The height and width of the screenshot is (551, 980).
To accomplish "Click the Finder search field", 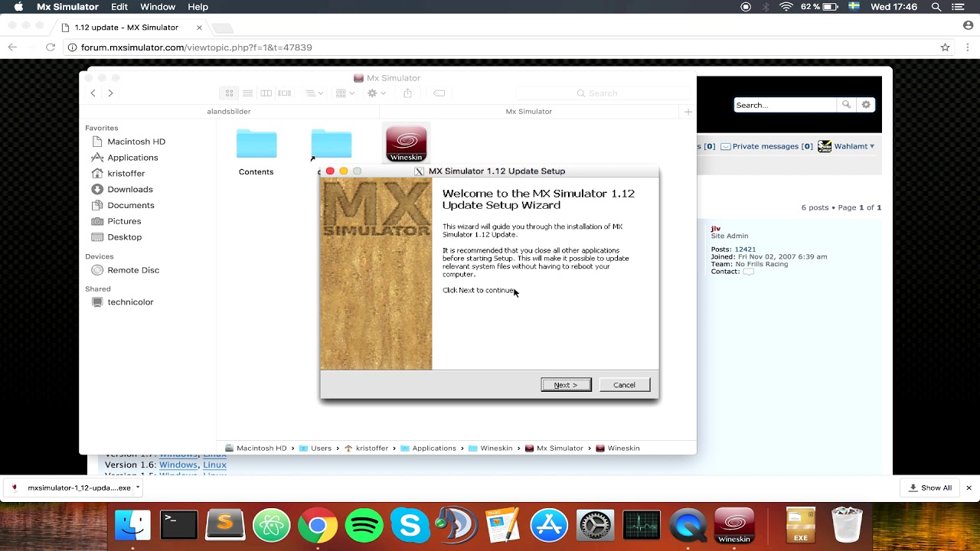I will pyautogui.click(x=603, y=93).
